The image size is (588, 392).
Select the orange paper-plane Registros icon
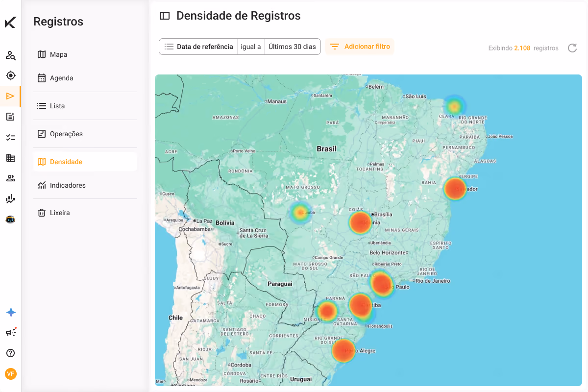click(x=10, y=96)
